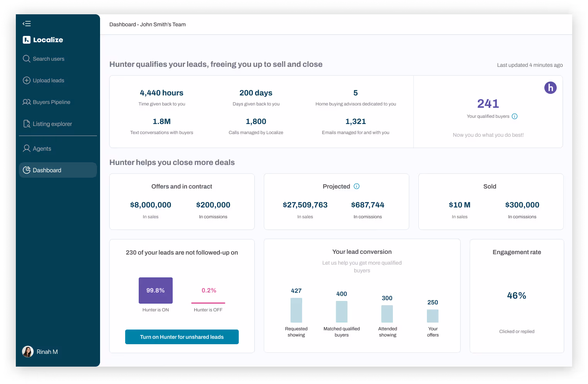Select the Agents icon in sidebar
The image size is (588, 384).
[27, 148]
